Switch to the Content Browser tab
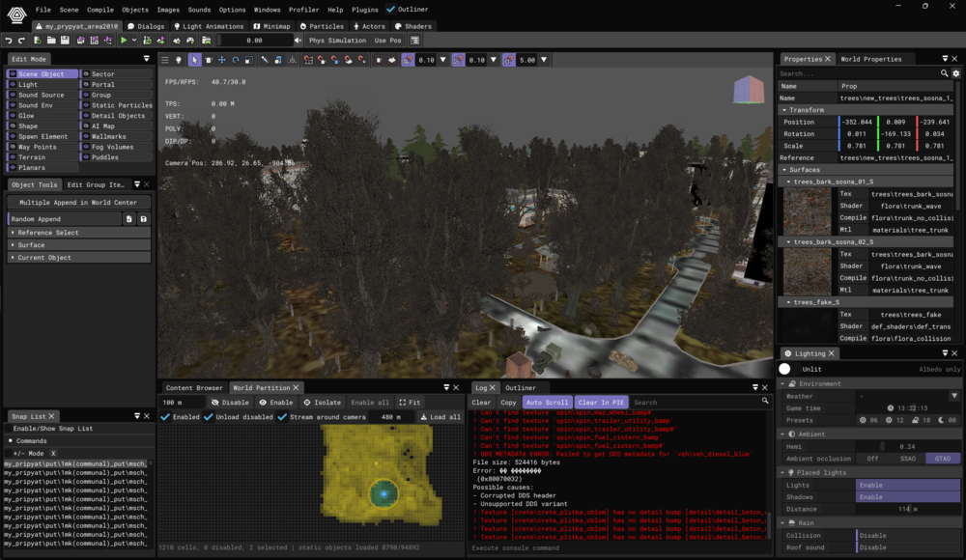966x560 pixels. [x=194, y=387]
